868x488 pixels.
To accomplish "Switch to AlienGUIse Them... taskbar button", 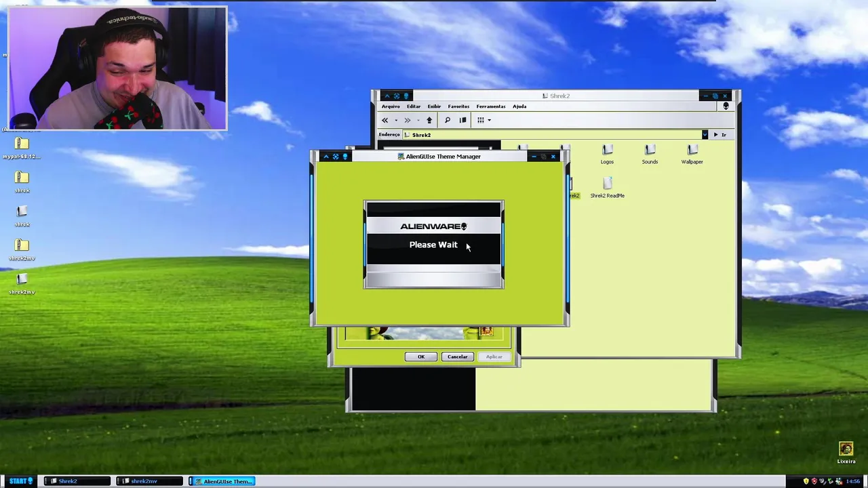I will pos(222,481).
